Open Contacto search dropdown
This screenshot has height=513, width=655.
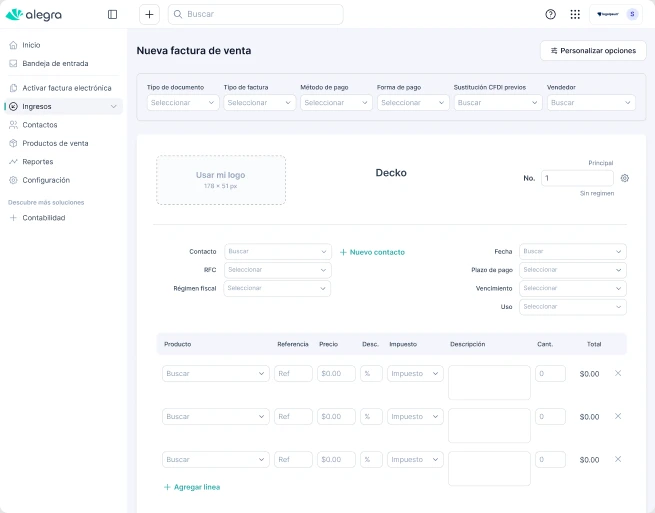tap(278, 251)
